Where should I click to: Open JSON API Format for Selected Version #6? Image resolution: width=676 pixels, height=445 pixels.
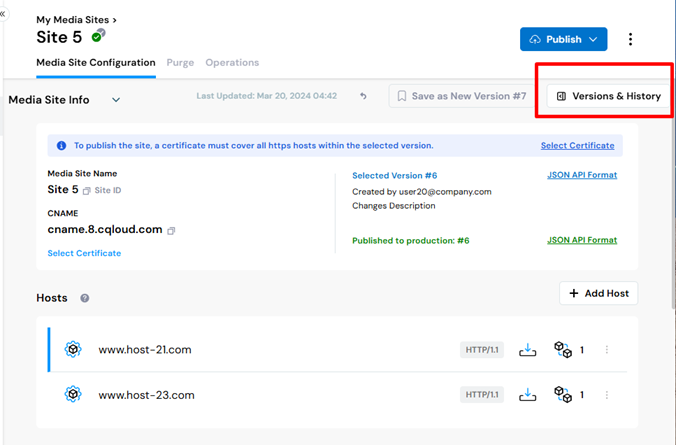pyautogui.click(x=582, y=175)
